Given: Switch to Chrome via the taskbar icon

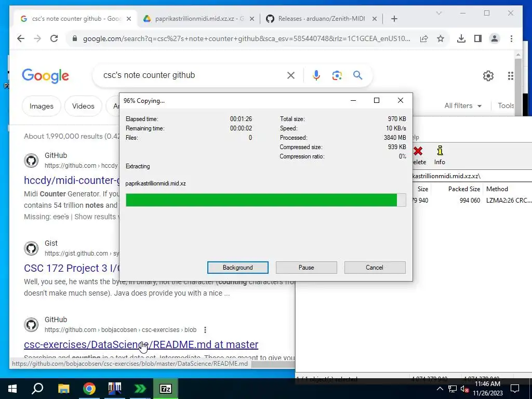Looking at the screenshot, I should [x=89, y=389].
